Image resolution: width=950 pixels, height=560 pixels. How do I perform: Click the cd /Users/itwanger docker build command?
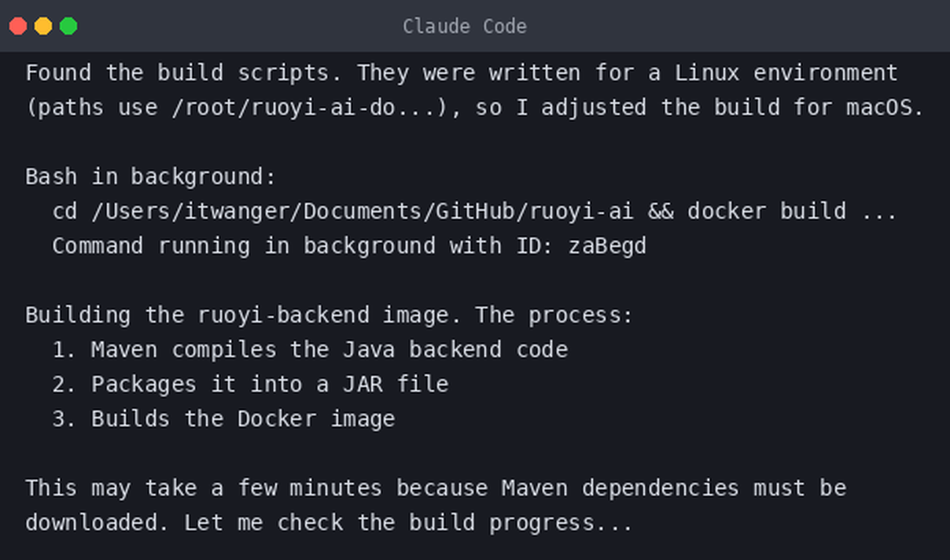pos(475,212)
